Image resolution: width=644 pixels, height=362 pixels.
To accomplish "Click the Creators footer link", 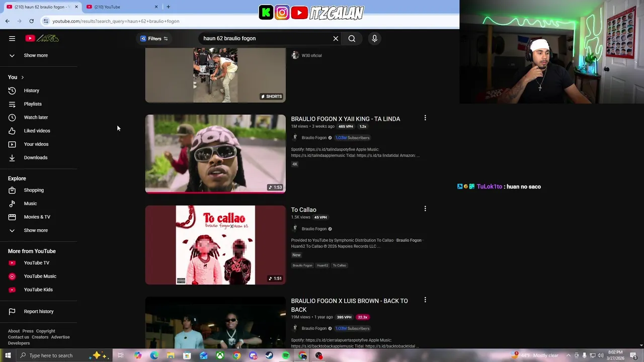I will click(40, 337).
